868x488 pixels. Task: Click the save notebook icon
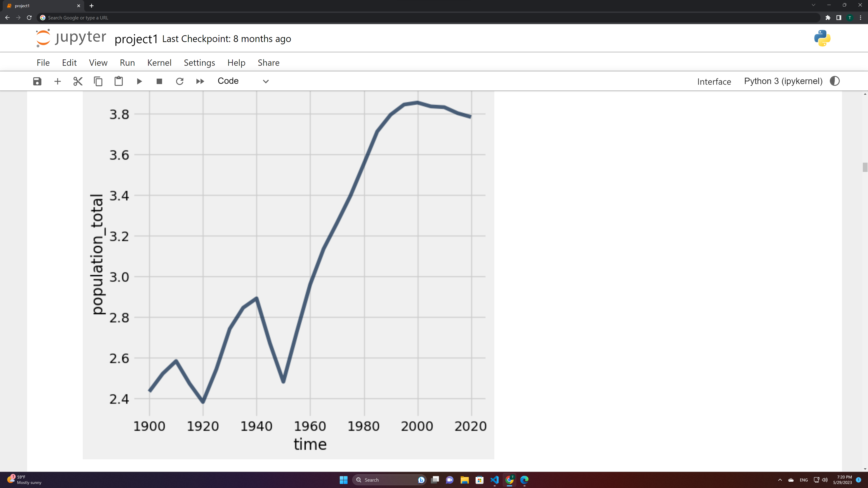[37, 81]
